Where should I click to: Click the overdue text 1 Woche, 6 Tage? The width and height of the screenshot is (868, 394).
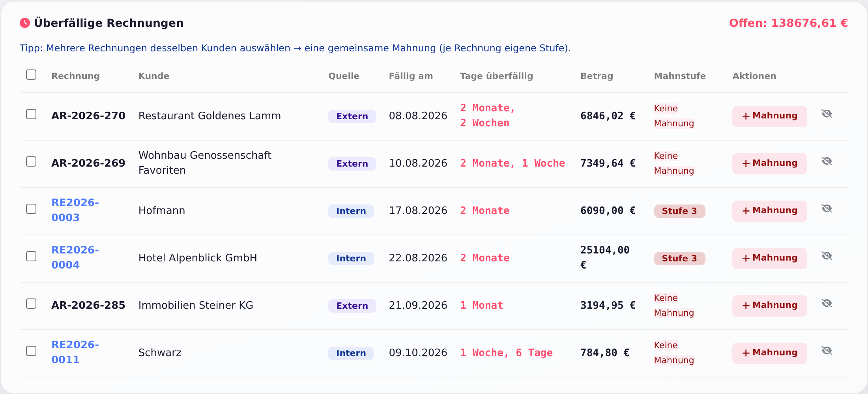tap(506, 353)
